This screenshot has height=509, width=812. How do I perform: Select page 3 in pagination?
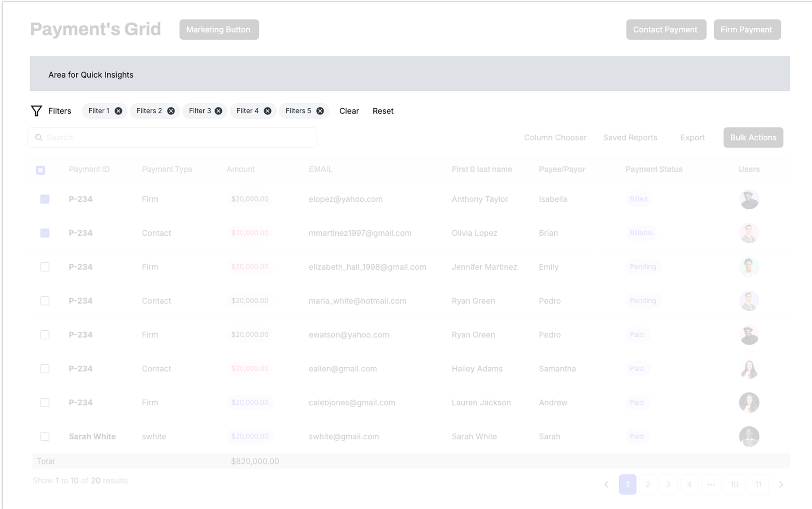pos(669,484)
